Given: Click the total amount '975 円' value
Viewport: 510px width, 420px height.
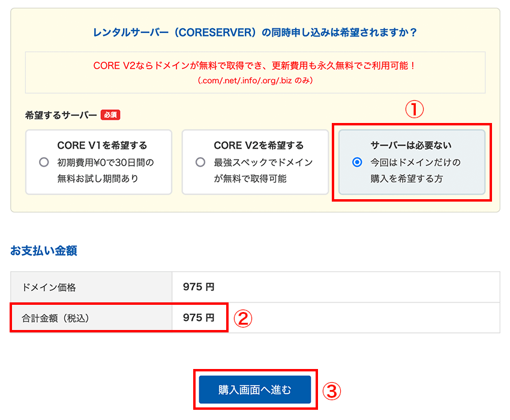Looking at the screenshot, I should pos(199,318).
